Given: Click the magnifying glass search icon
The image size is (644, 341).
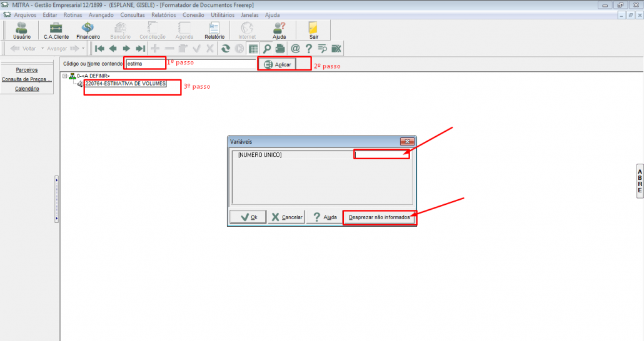Looking at the screenshot, I should [x=267, y=48].
